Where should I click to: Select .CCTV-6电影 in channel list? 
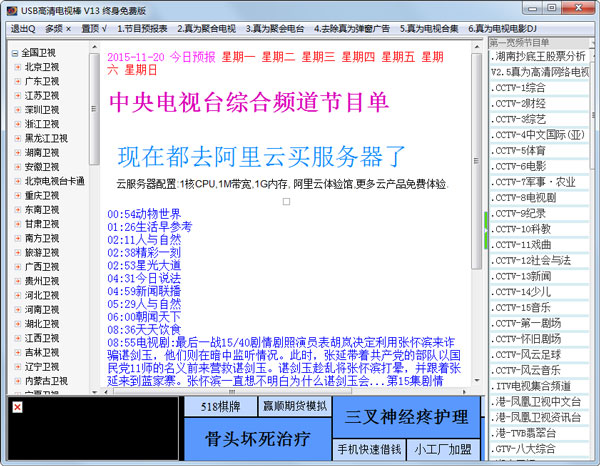(x=539, y=166)
